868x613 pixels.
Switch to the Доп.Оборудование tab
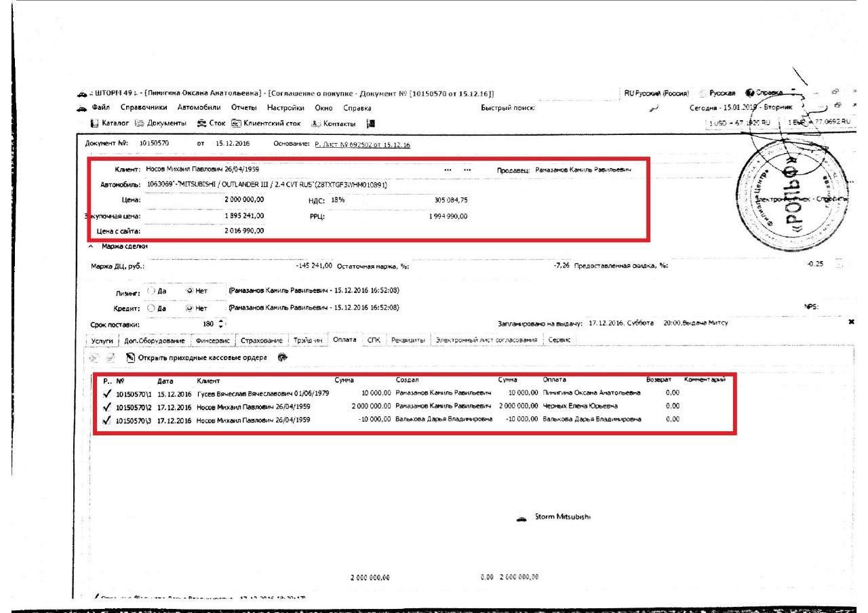(154, 340)
